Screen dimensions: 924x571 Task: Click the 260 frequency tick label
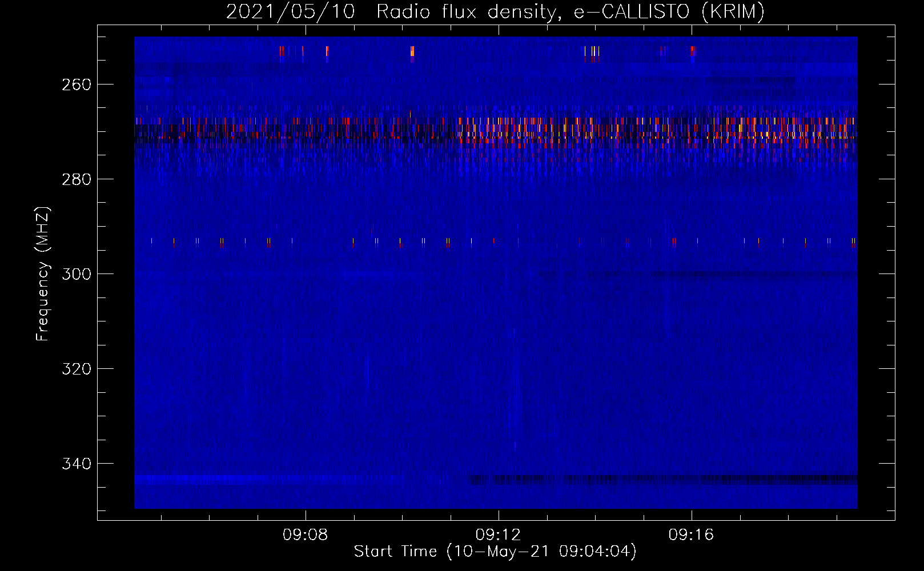77,85
